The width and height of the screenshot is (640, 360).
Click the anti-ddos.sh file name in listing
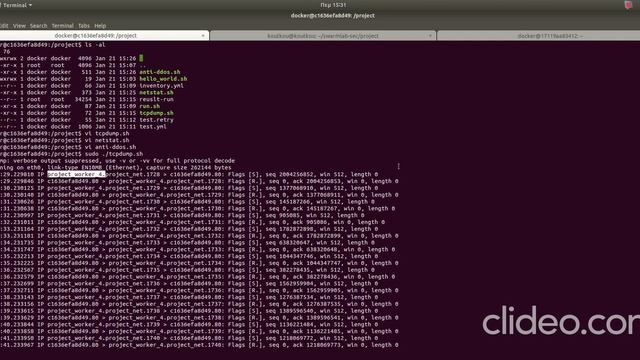pos(160,72)
